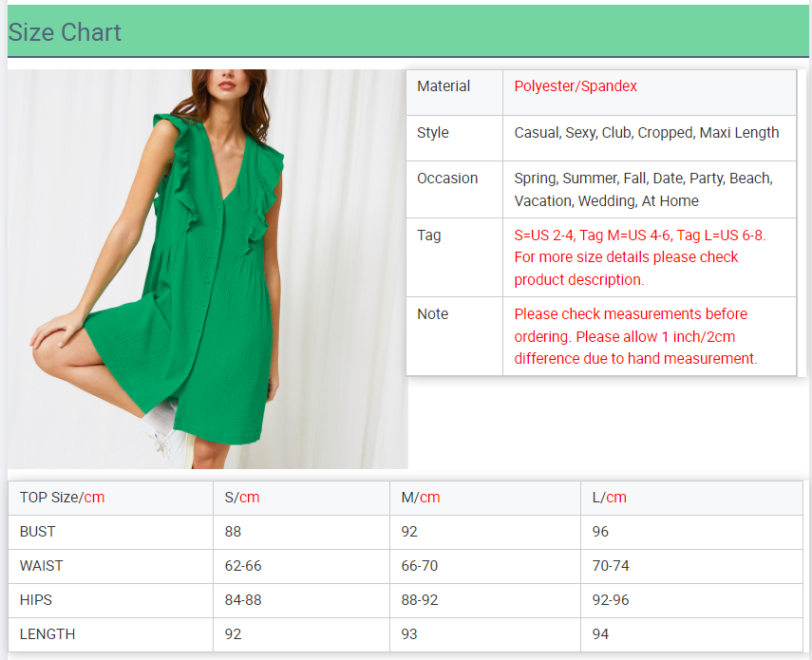
Task: Select the Polyester/Spandex material value
Action: pos(576,86)
